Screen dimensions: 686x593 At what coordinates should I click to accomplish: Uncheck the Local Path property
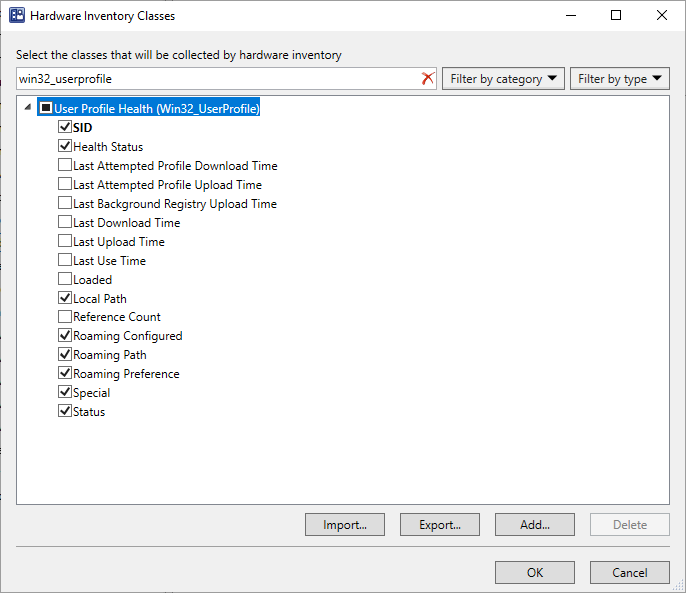click(65, 298)
